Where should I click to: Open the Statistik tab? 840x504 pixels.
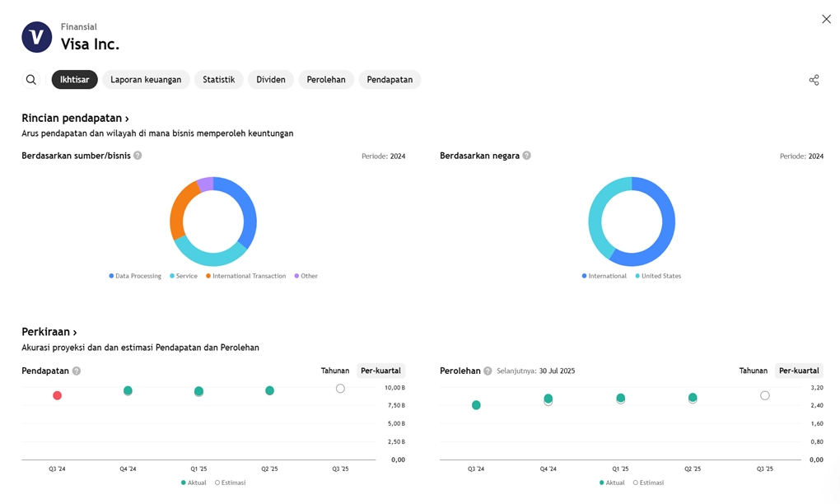[218, 80]
